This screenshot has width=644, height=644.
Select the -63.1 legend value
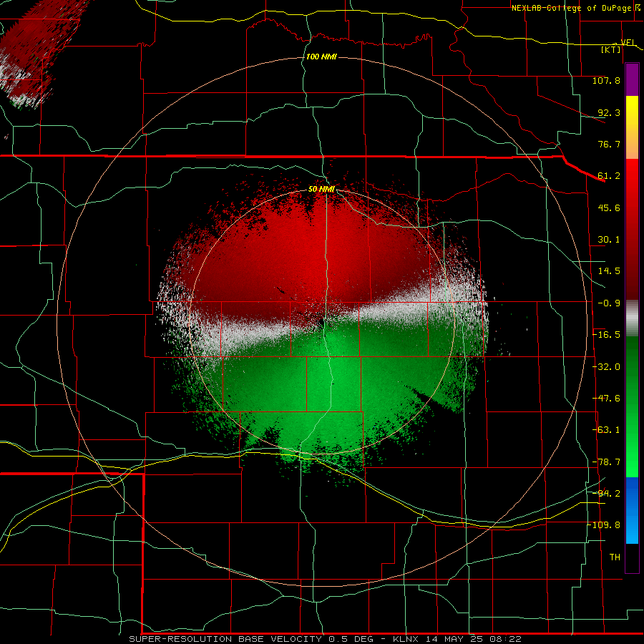(606, 430)
